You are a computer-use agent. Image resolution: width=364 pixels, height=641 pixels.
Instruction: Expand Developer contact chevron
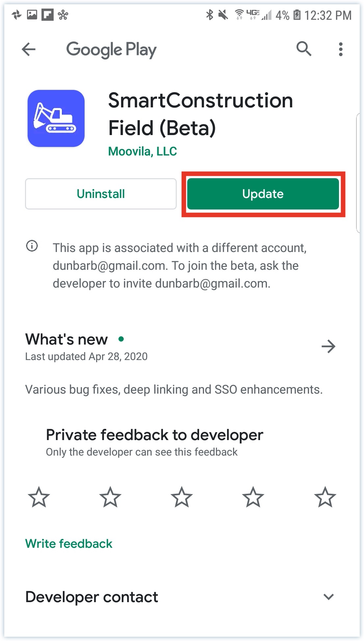(328, 597)
